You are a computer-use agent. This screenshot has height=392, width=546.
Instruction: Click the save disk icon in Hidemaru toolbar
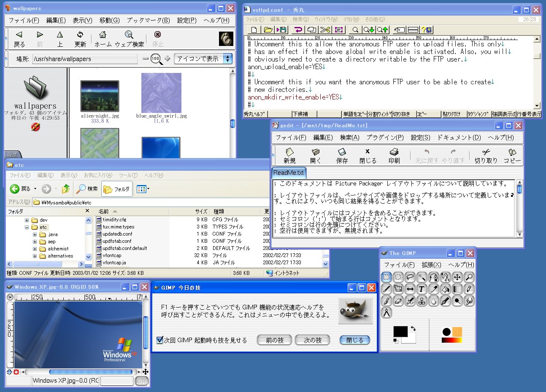tap(281, 30)
